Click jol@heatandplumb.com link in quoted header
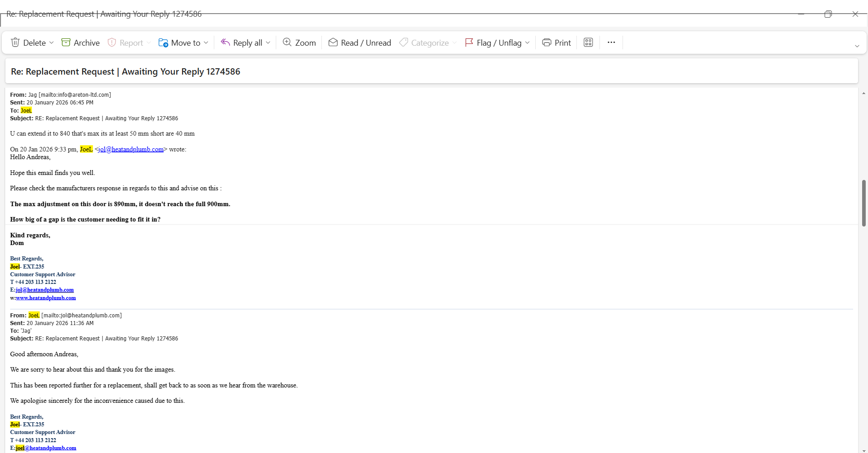This screenshot has width=868, height=453. (x=131, y=149)
